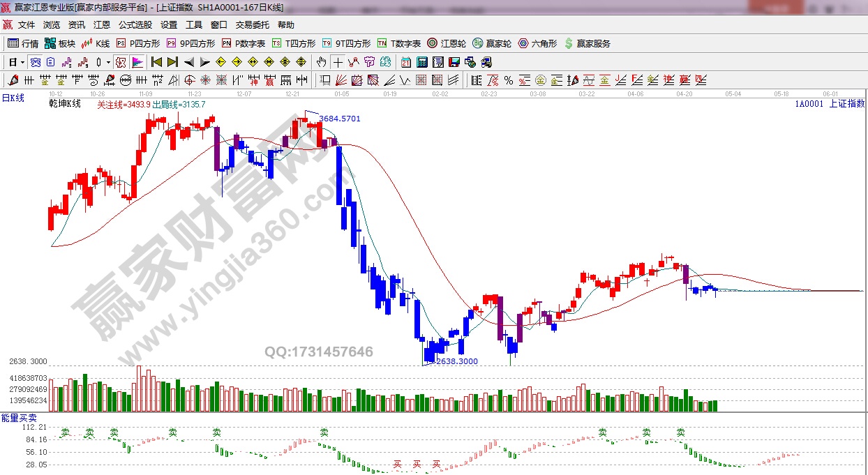This screenshot has width=868, height=475.
Task: Expand the 日 period dropdown arrow
Action: [x=23, y=62]
